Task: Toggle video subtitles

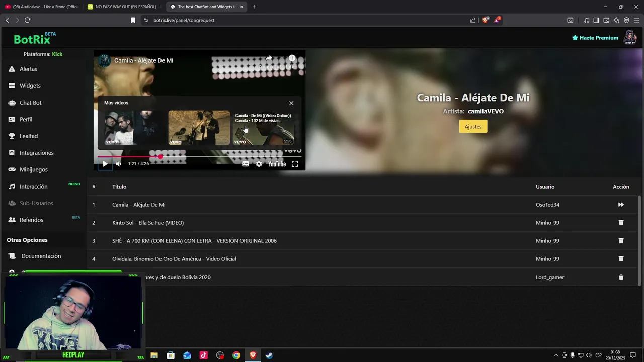Action: pyautogui.click(x=246, y=164)
